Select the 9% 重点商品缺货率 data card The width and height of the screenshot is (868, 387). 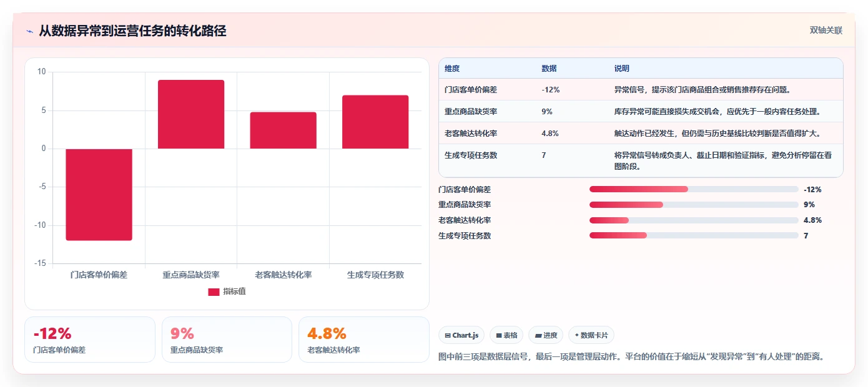click(227, 340)
